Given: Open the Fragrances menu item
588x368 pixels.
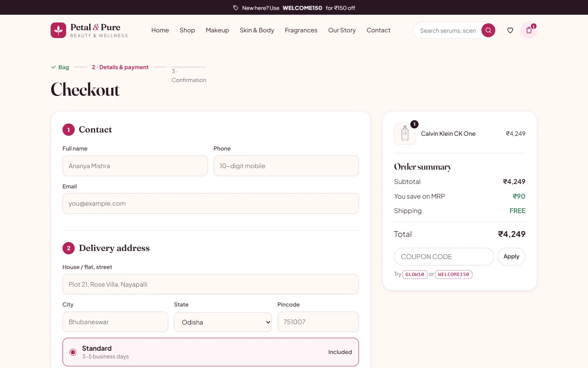Looking at the screenshot, I should [301, 30].
